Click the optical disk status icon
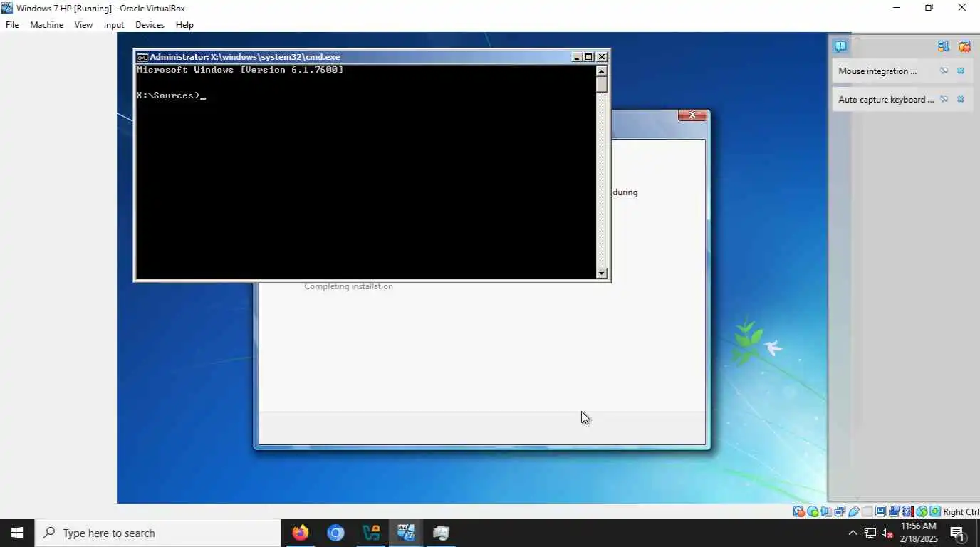This screenshot has width=980, height=547. pyautogui.click(x=813, y=511)
